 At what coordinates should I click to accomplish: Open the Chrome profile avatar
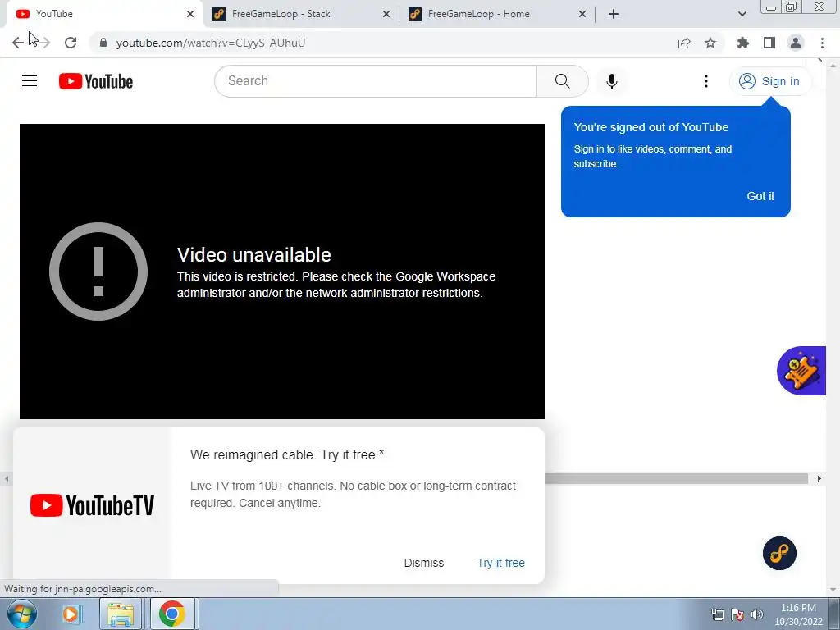(x=796, y=43)
